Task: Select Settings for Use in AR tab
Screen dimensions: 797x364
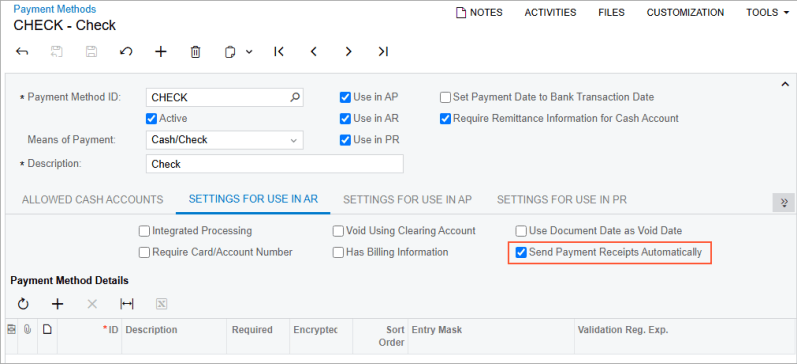Action: (x=253, y=199)
